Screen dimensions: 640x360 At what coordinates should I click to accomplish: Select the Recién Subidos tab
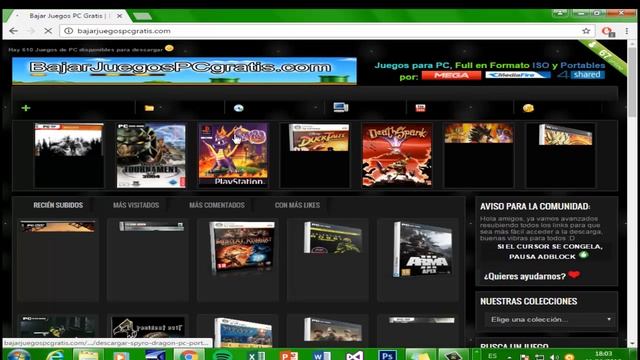[58, 205]
